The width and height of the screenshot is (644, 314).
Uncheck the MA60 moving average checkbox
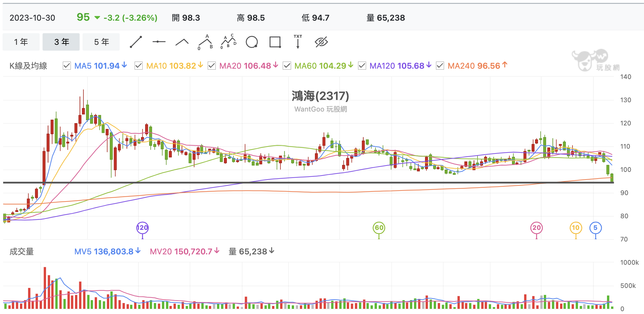pos(287,66)
